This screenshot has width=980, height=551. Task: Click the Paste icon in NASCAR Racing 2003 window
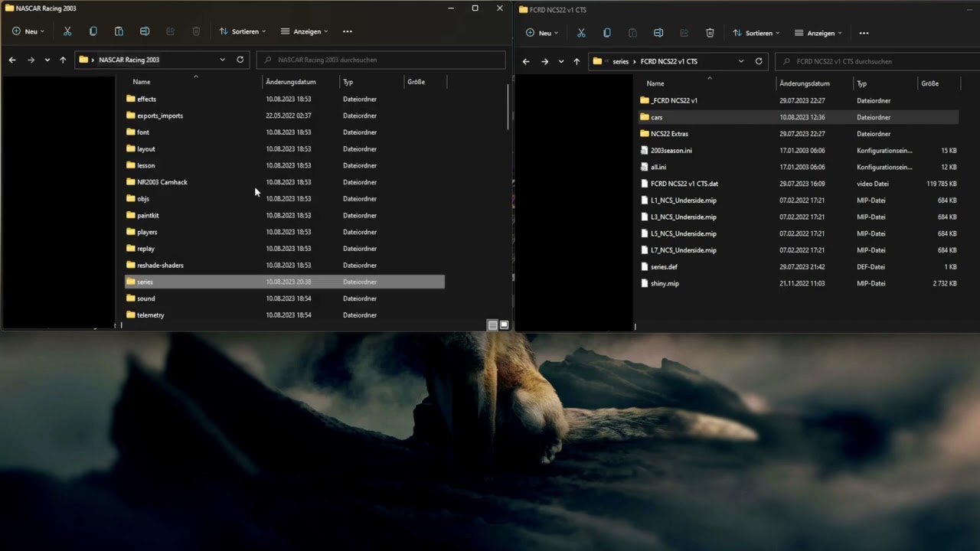(x=119, y=31)
